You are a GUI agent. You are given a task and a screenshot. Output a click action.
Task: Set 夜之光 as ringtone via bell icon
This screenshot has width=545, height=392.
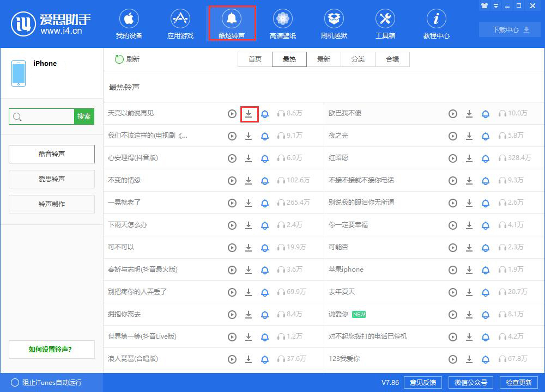click(486, 136)
